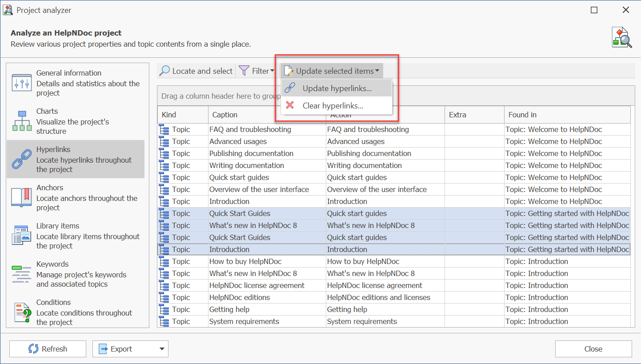Open the Conditions icon
The image size is (641, 364).
point(21,312)
